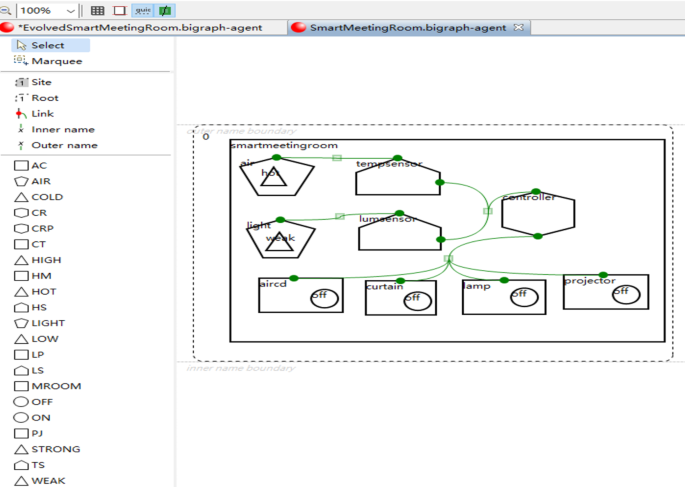Image resolution: width=685 pixels, height=487 pixels.
Task: Close the SmartMeetingRoom.bigraph-agent tab
Action: tap(518, 27)
